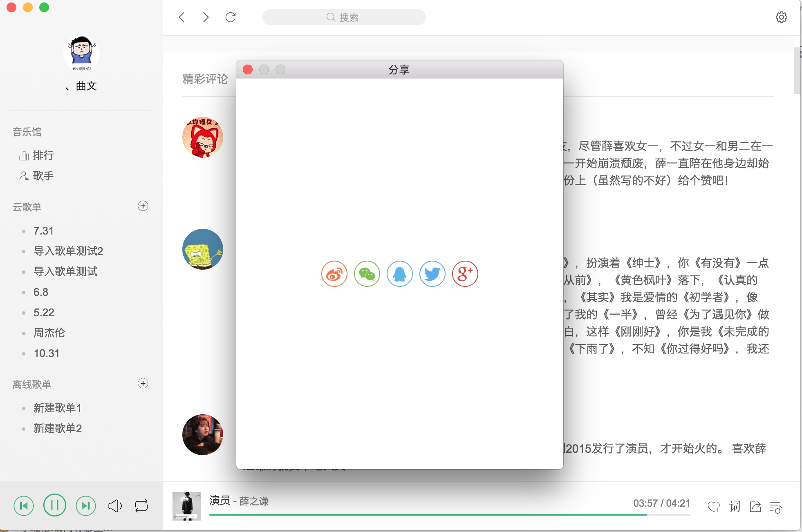
Task: Share via the QQ penguin icon
Action: (x=399, y=274)
